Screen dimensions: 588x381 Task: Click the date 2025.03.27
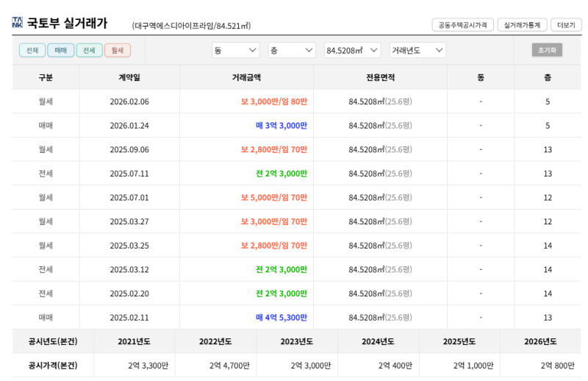(x=129, y=222)
